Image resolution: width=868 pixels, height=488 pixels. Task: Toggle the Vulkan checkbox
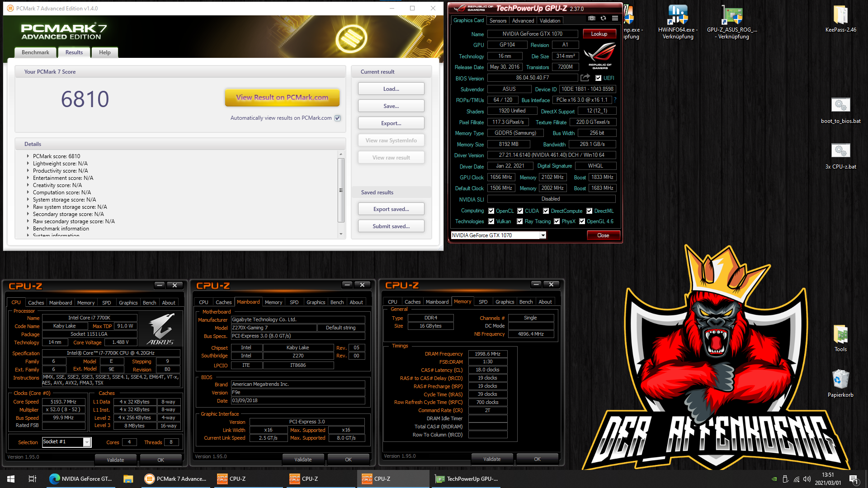491,221
